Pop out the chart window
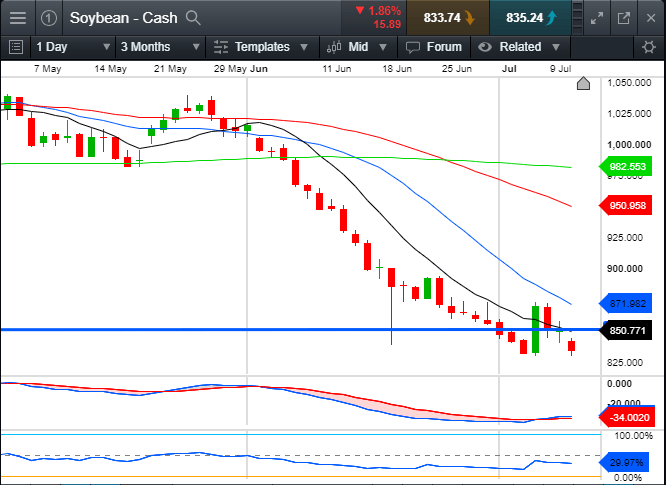 (x=624, y=18)
